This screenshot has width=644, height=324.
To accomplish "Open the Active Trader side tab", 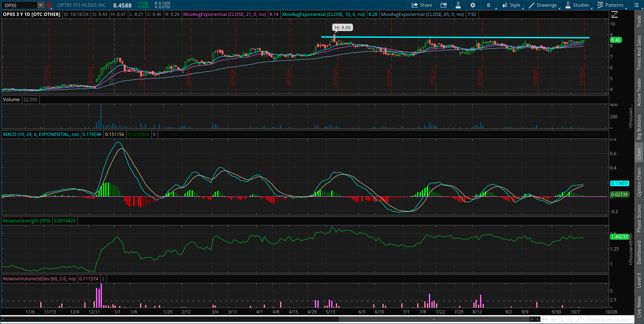I will pos(639,92).
